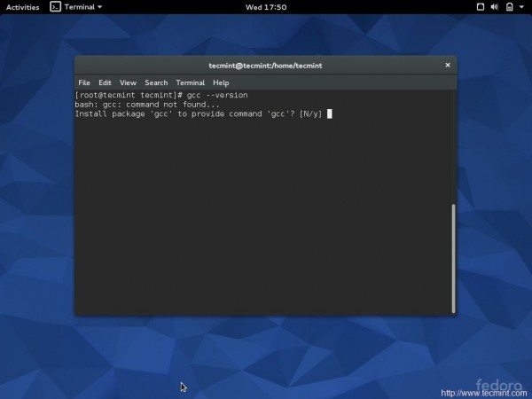Click at the cursor after the [N/y] prompt
This screenshot has width=532, height=399.
pos(329,113)
